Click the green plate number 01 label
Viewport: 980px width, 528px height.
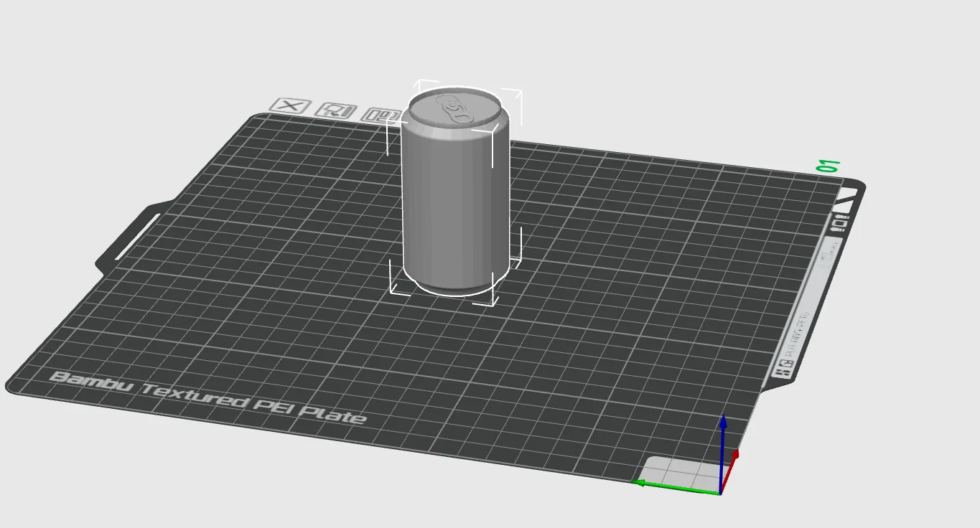tap(829, 166)
